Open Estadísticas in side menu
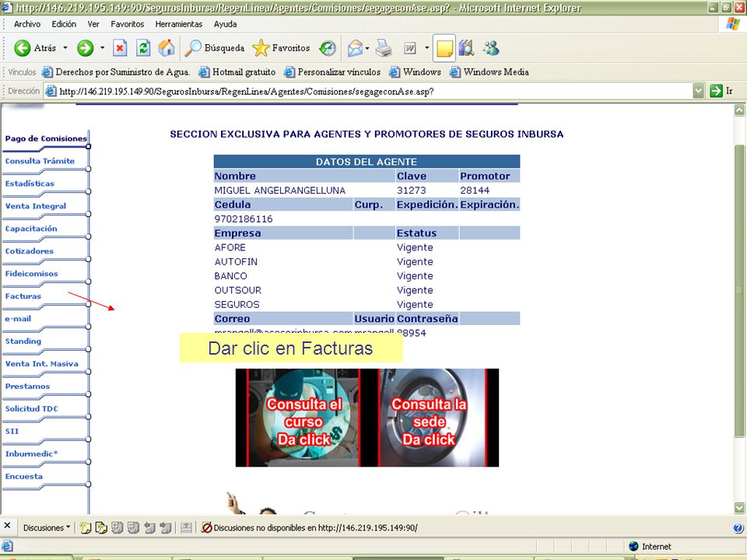The height and width of the screenshot is (560, 747). pos(30,184)
